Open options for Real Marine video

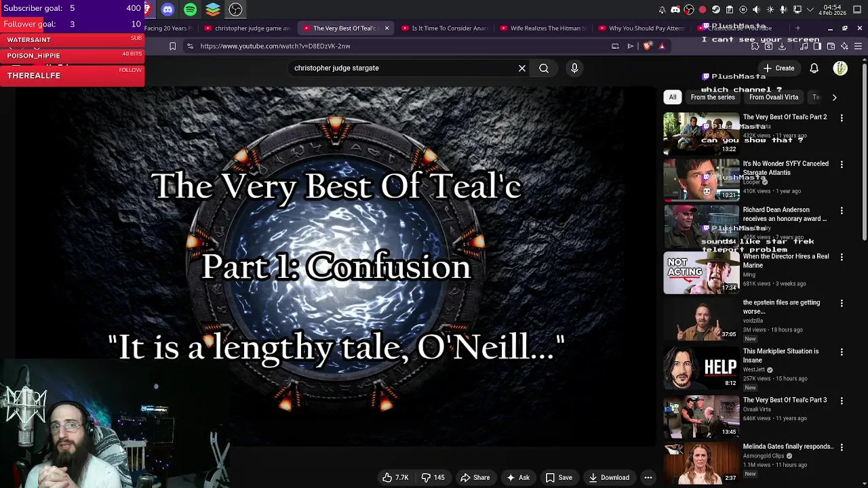(842, 258)
